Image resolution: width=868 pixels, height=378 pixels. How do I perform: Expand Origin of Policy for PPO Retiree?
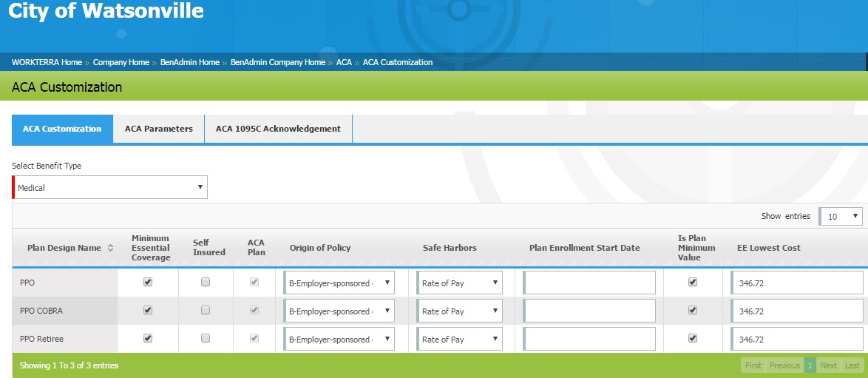339,339
